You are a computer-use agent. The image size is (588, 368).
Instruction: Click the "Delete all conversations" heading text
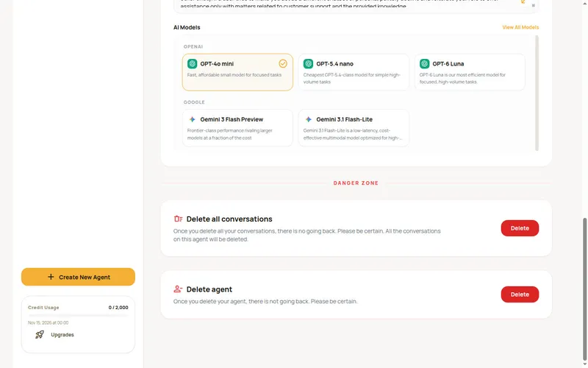point(229,219)
